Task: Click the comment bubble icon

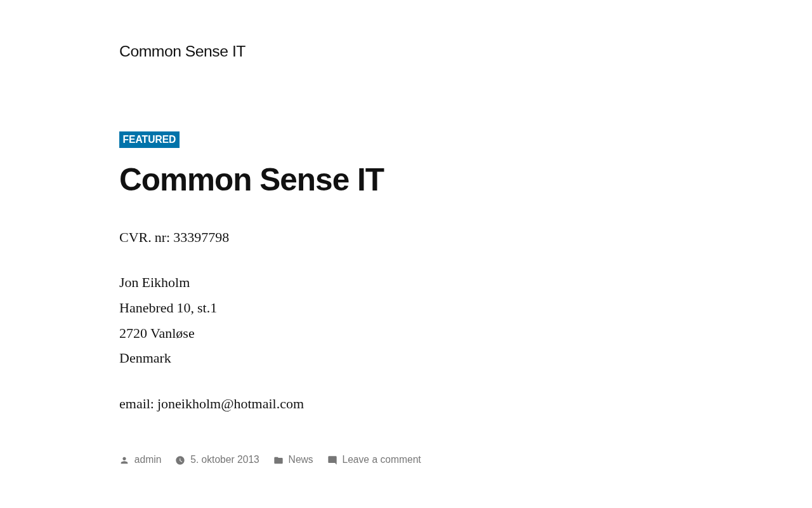Action: pos(332,460)
